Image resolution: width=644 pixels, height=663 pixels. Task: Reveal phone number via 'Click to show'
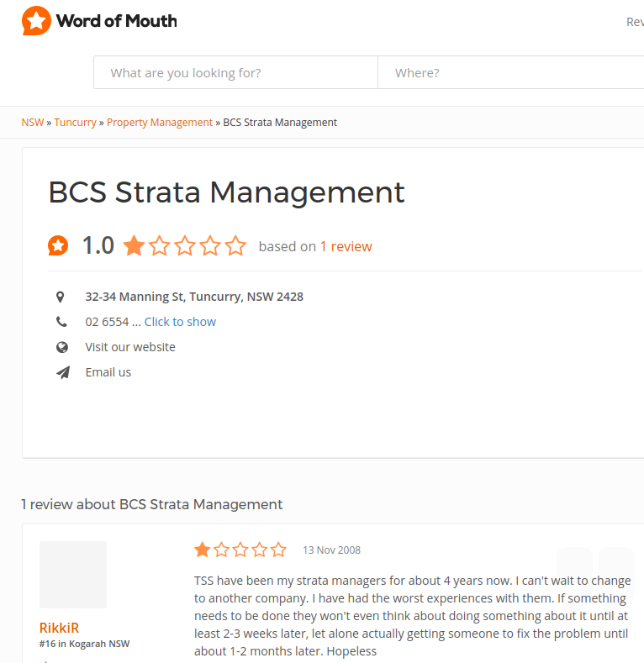click(x=180, y=322)
